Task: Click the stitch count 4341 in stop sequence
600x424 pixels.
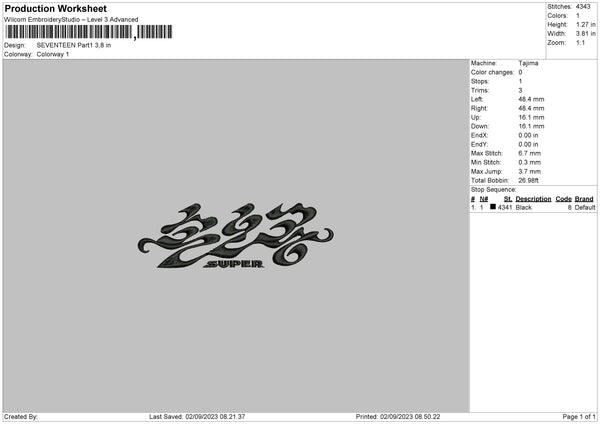Action: click(505, 207)
